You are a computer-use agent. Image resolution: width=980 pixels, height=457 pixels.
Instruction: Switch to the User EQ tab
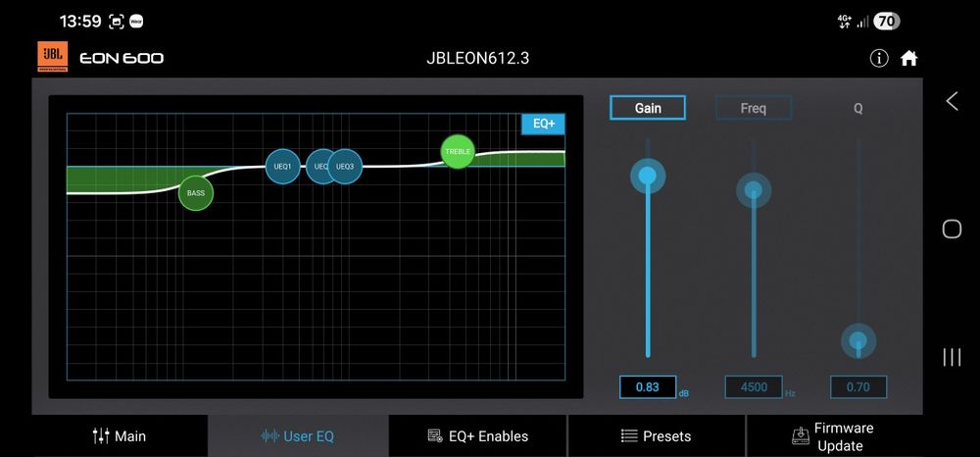click(x=298, y=435)
